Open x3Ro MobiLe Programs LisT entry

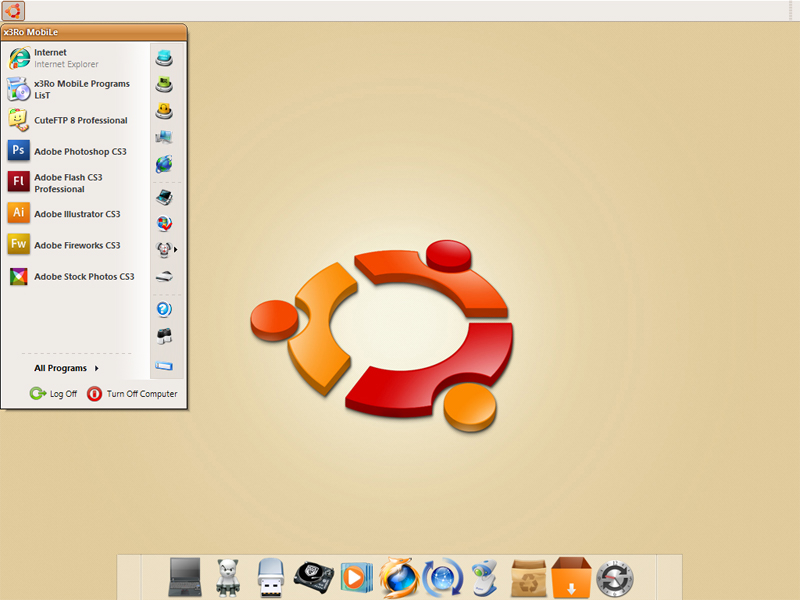point(77,89)
